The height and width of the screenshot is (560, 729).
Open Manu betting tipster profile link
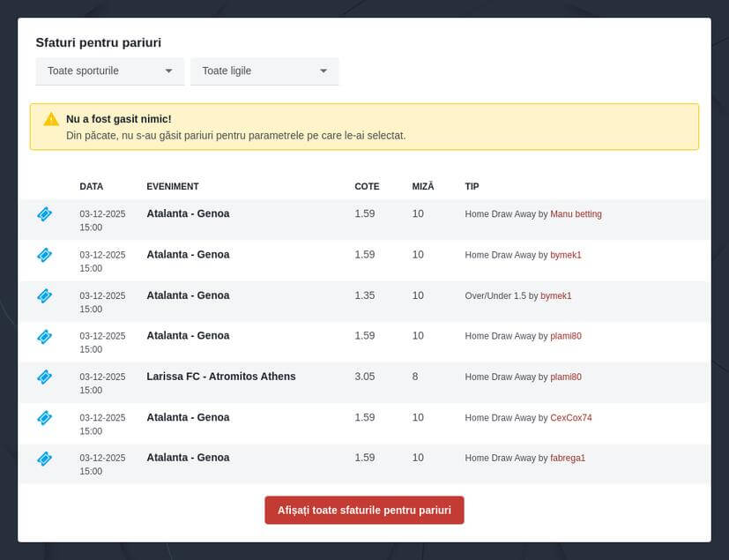(576, 214)
